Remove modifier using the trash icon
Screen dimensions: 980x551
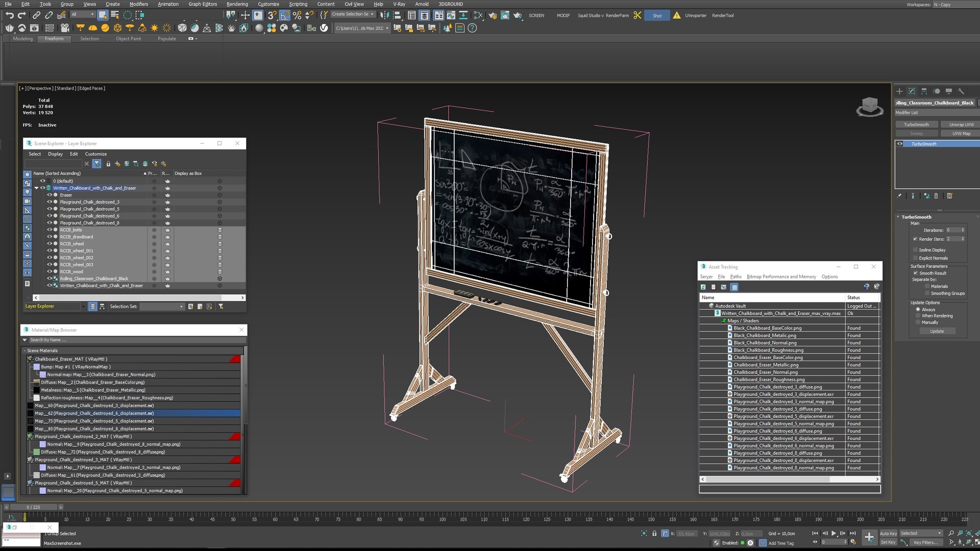tap(936, 196)
